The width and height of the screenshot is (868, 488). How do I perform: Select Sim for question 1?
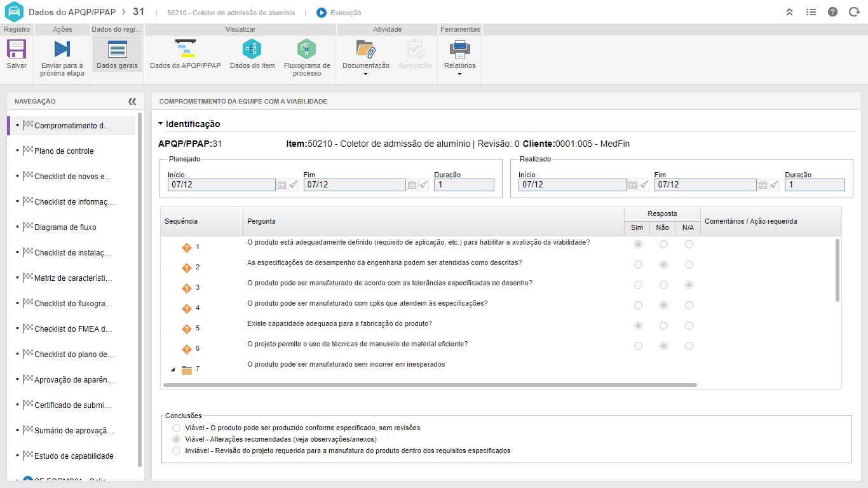[638, 245]
